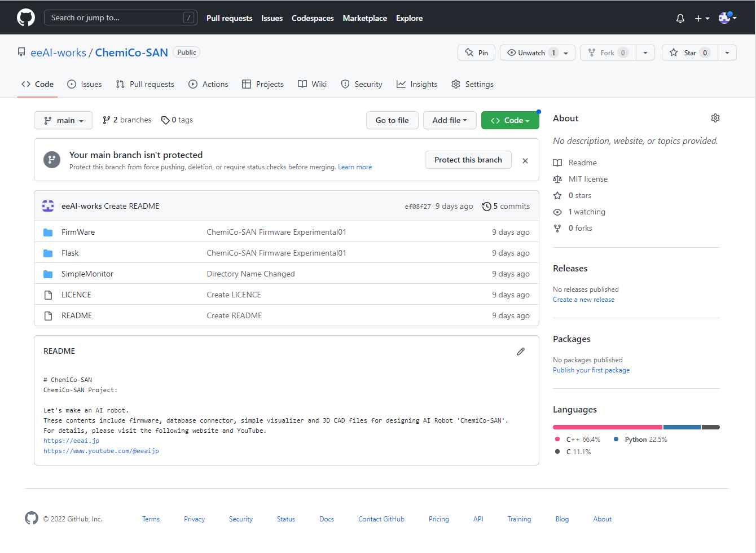Image resolution: width=756 pixels, height=553 pixels.
Task: Open the LICENCE file
Action: [76, 295]
